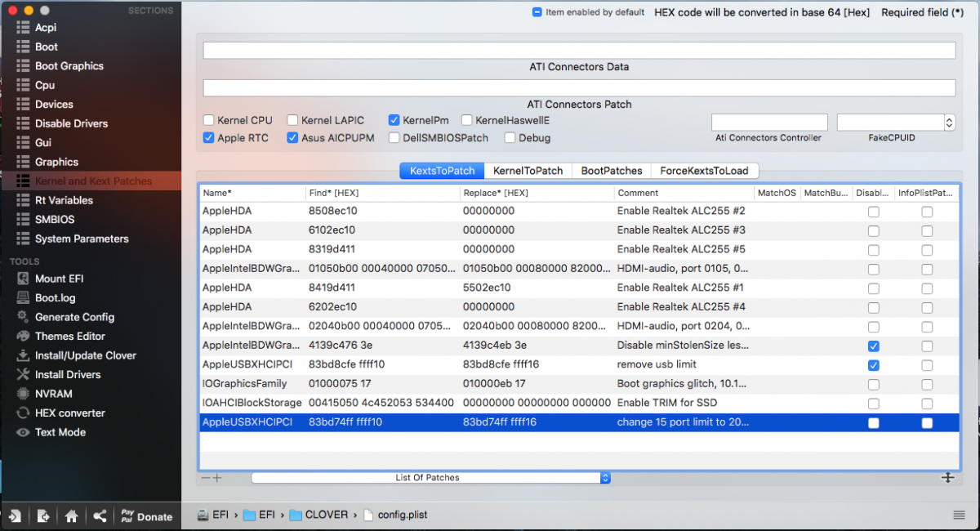Open the NVRAM tool

(x=53, y=394)
